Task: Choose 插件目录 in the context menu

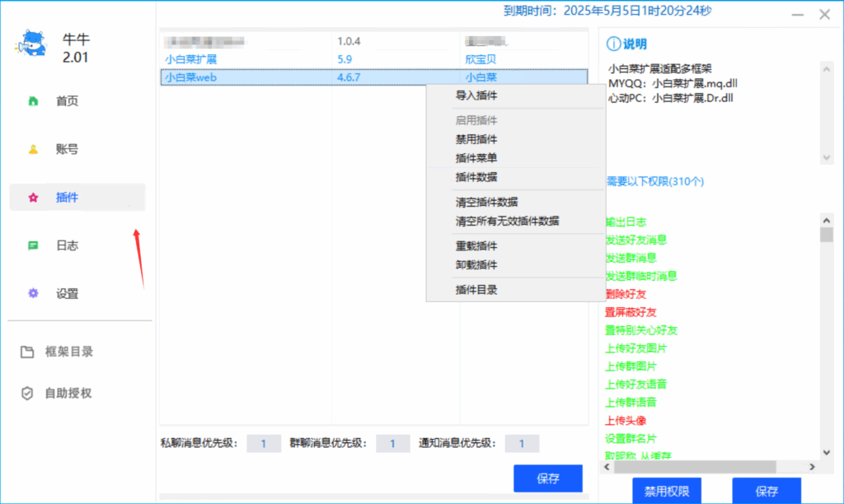Action: 476,290
